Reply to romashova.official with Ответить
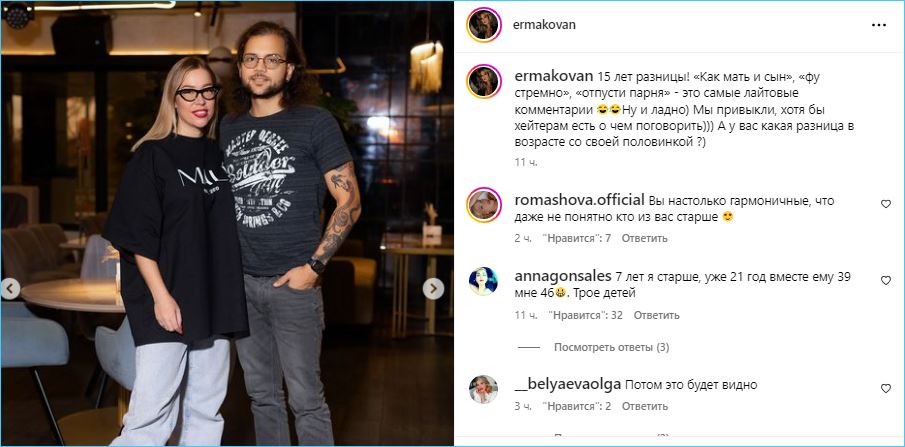 click(x=644, y=238)
